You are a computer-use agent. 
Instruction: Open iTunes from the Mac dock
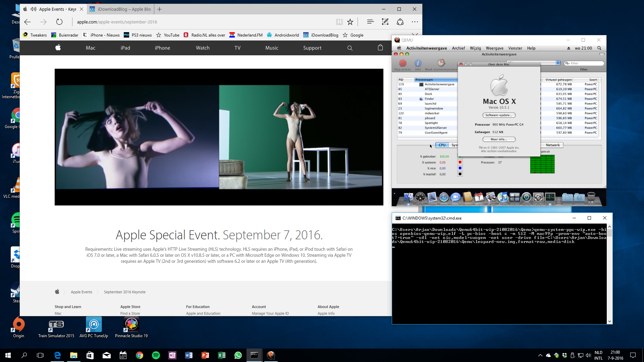click(502, 197)
